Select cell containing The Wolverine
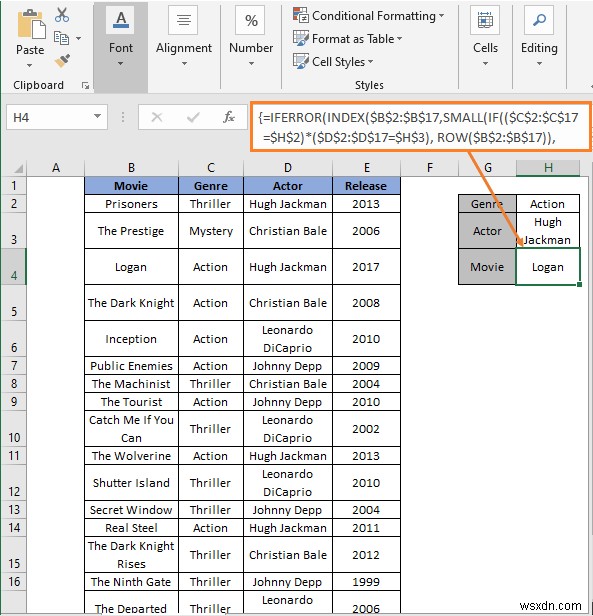The width and height of the screenshot is (593, 616). 131,456
